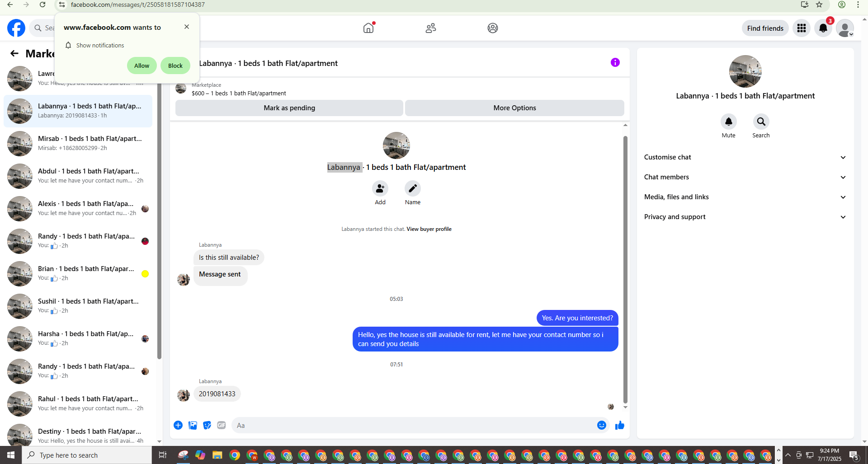The image size is (868, 464).
Task: Open the Groups icon in top navigation
Action: pyautogui.click(x=493, y=28)
